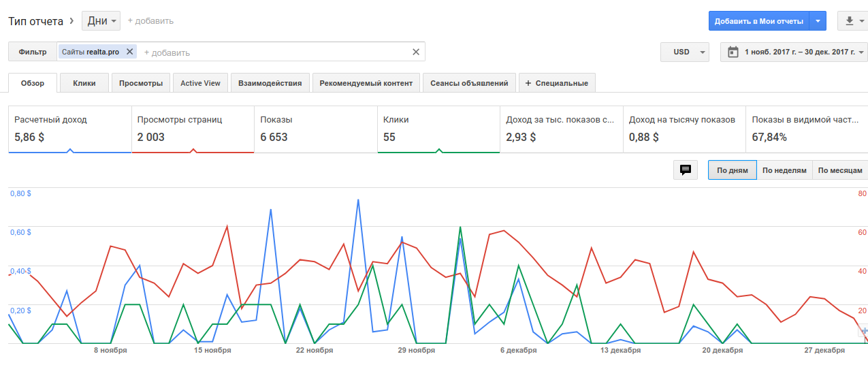Toggle the Расчетный доход metric on chart
868x365 pixels.
coord(69,129)
